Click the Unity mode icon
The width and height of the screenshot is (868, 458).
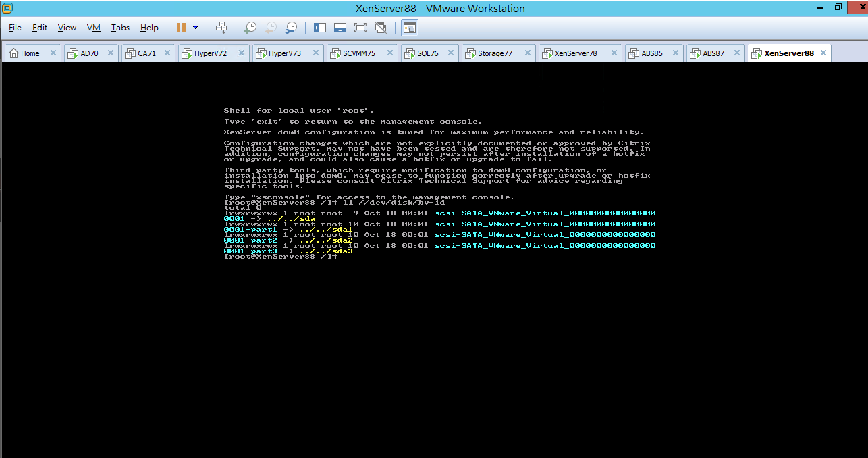381,28
